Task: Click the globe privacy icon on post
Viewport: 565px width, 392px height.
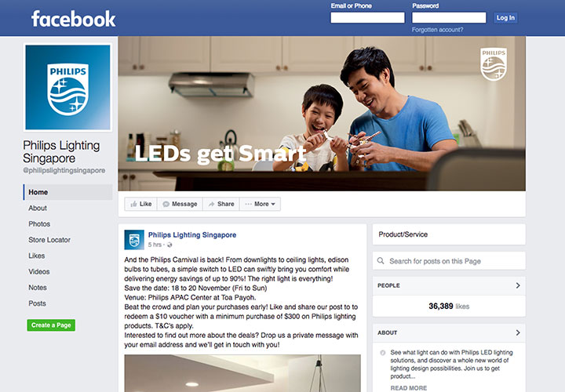Action: point(169,245)
